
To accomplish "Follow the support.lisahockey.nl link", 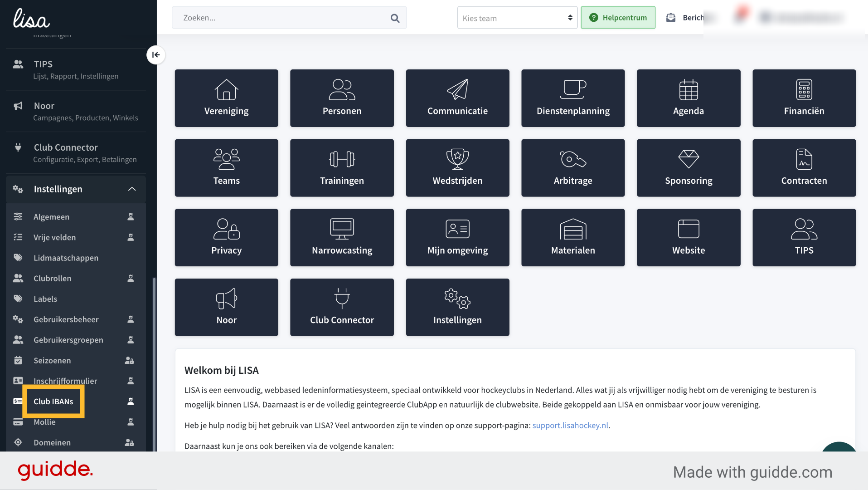I will click(570, 425).
